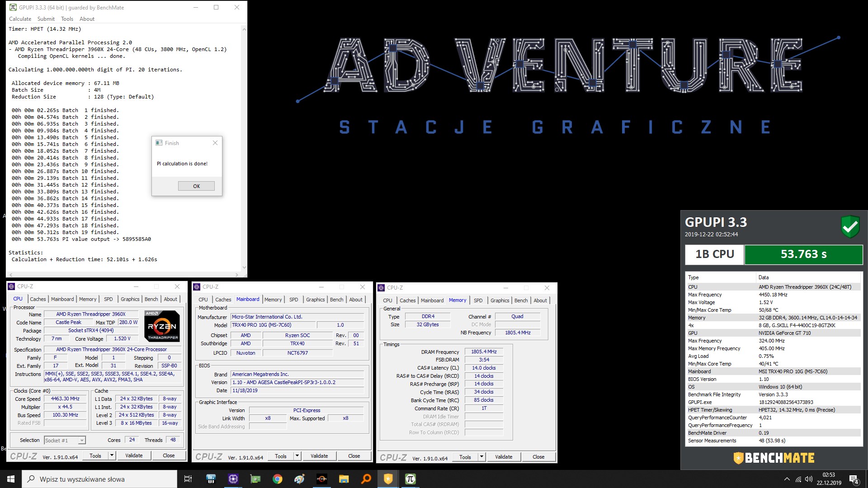Open the volume speaker tray icon

809,479
